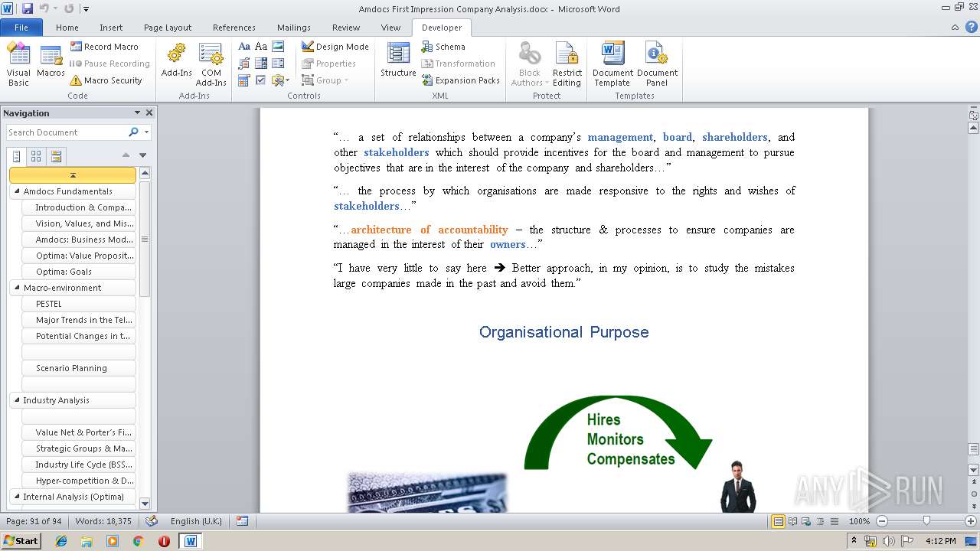Insert Check Box content control
This screenshot has height=551, width=980.
coord(261,80)
